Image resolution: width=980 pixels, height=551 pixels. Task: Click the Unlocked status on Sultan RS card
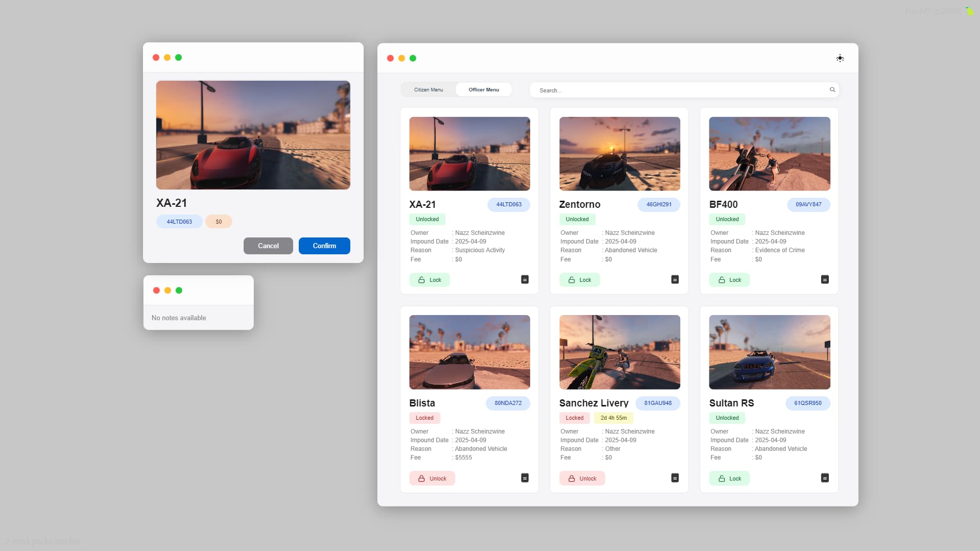[x=727, y=418]
